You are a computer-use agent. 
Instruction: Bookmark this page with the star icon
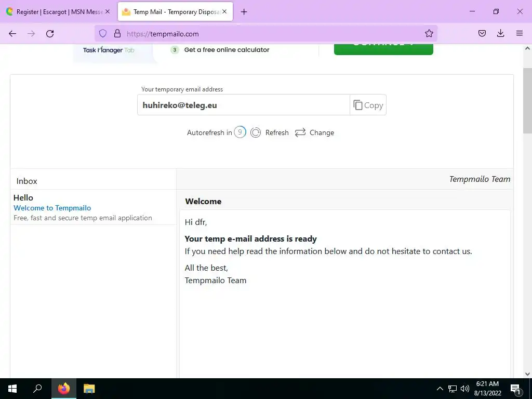click(429, 33)
